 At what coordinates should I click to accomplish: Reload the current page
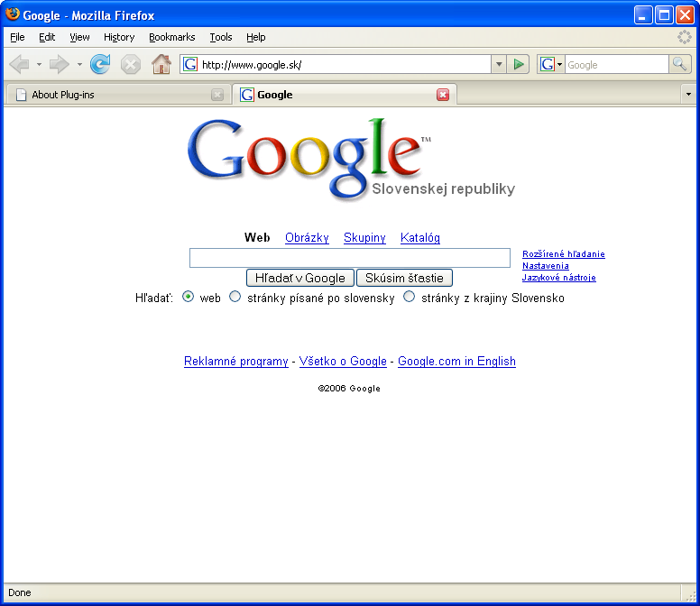click(100, 64)
